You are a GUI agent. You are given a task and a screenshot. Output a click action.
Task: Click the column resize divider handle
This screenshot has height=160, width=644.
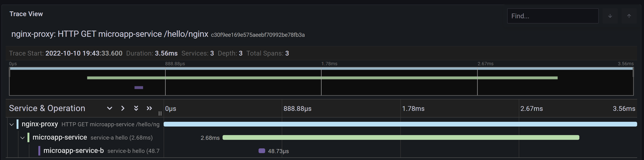tap(160, 114)
